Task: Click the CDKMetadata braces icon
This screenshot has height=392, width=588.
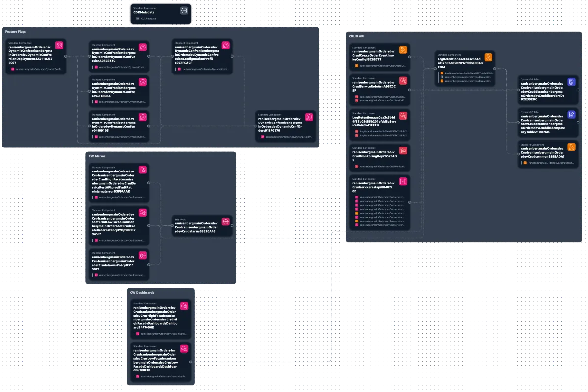Action: coord(184,10)
